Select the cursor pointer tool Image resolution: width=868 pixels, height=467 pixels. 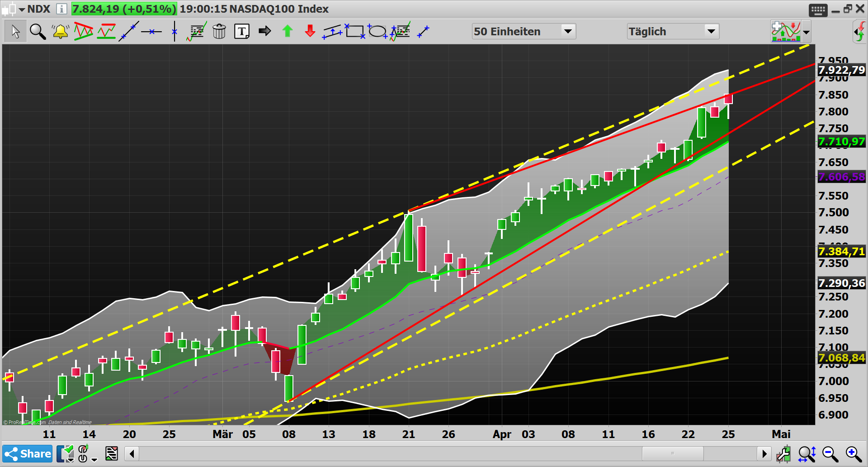pyautogui.click(x=15, y=31)
